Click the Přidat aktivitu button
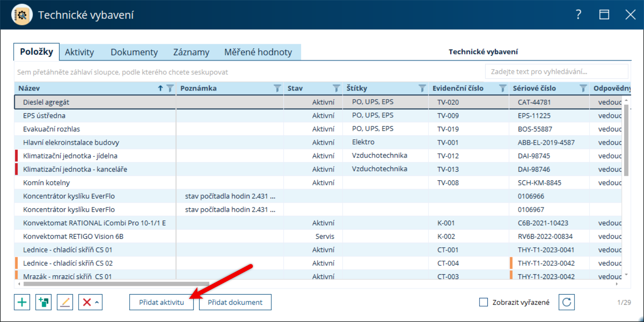 [x=161, y=302]
